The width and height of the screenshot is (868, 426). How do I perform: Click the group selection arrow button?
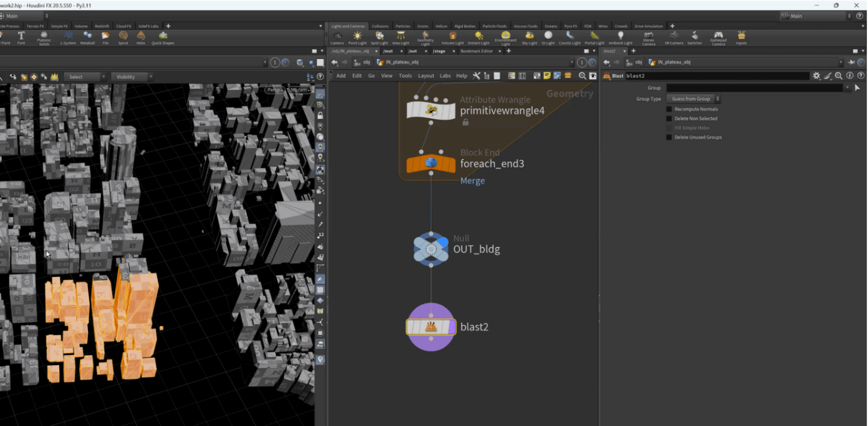(857, 88)
